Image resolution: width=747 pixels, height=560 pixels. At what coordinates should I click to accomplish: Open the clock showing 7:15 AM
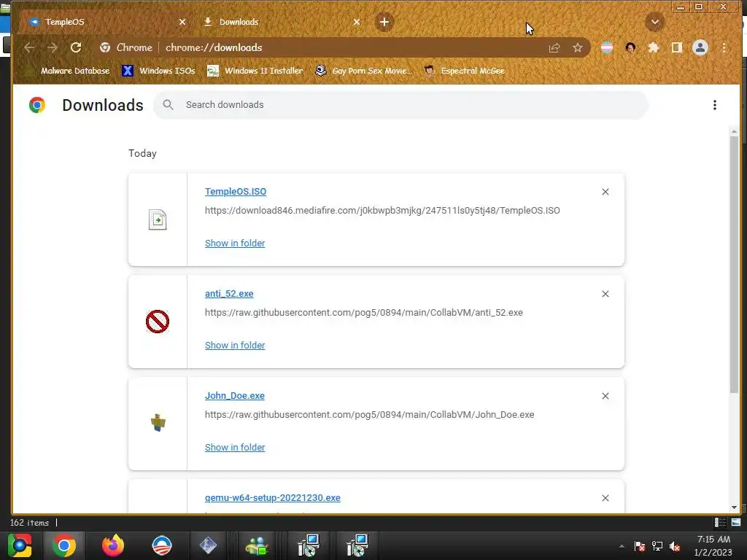pos(713,546)
